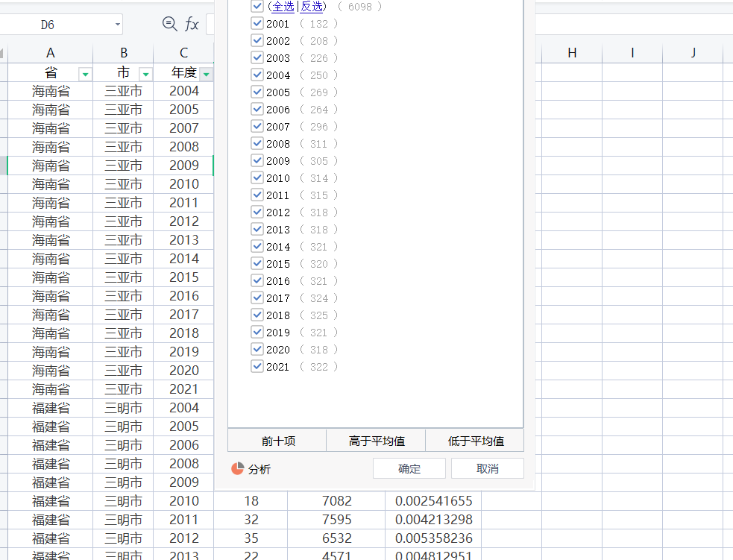Image resolution: width=733 pixels, height=560 pixels.
Task: Click the 低于平均值 button
Action: pos(476,441)
